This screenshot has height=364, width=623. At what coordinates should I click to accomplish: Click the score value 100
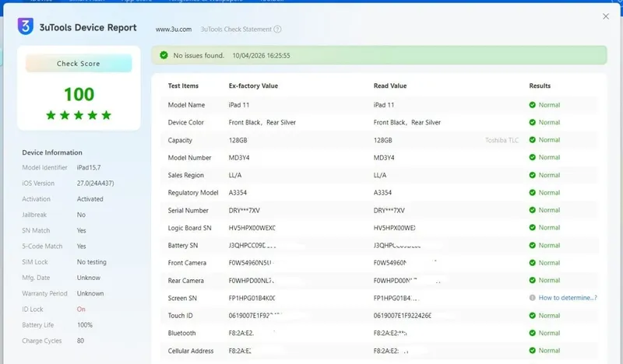(x=79, y=94)
